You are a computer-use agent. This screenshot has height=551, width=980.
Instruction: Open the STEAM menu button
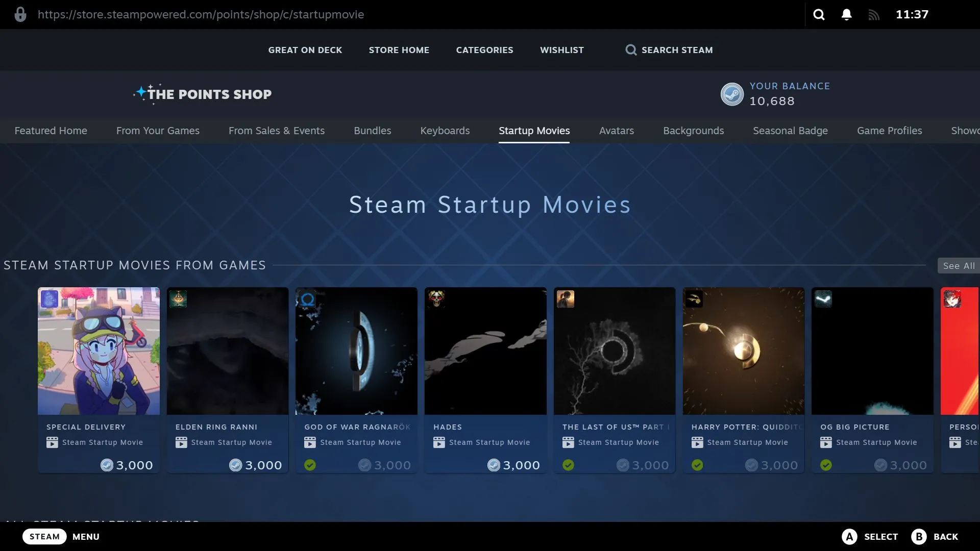click(x=44, y=536)
